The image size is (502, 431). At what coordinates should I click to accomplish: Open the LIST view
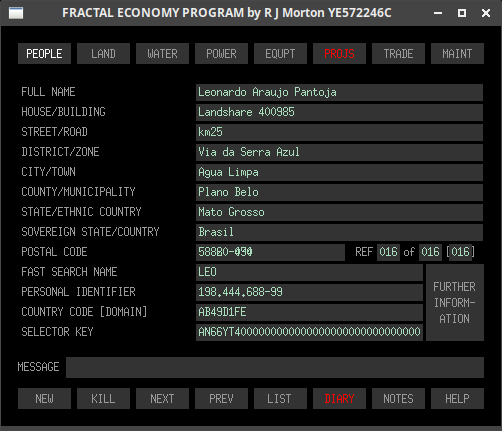[x=280, y=398]
